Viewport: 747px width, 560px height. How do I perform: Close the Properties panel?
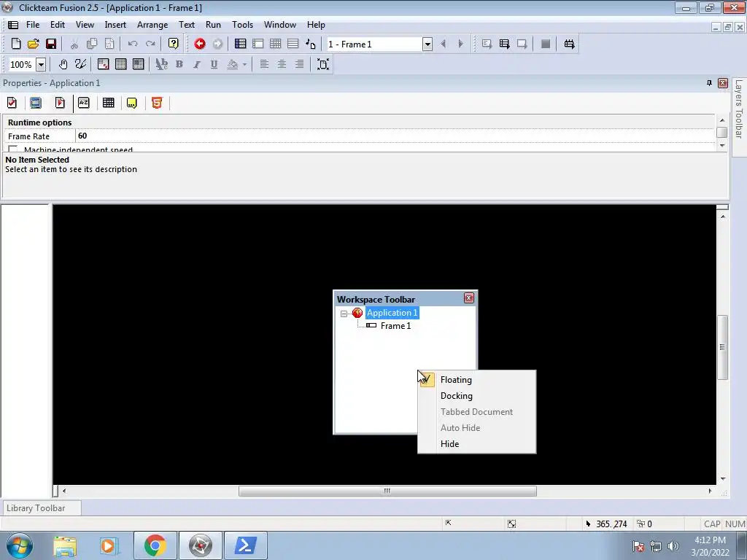(723, 83)
